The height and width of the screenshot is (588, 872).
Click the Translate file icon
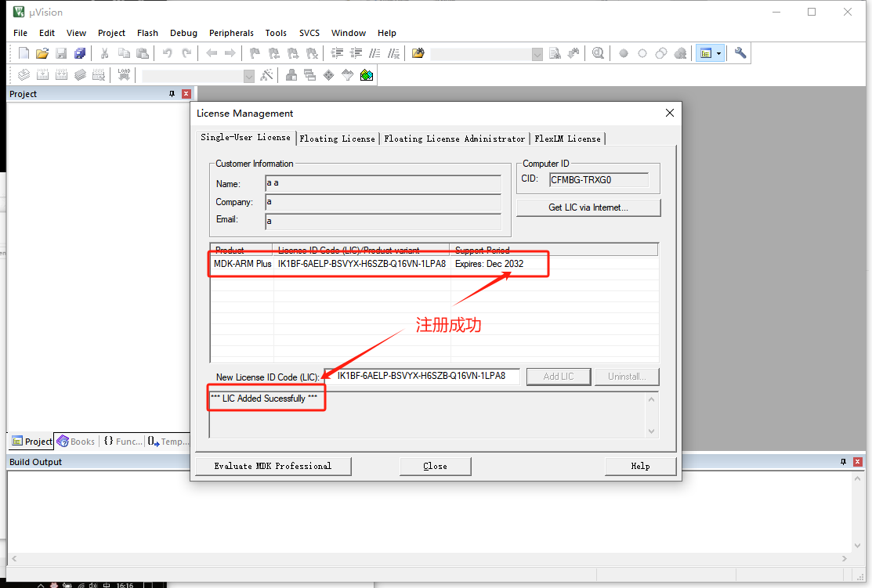click(x=24, y=75)
